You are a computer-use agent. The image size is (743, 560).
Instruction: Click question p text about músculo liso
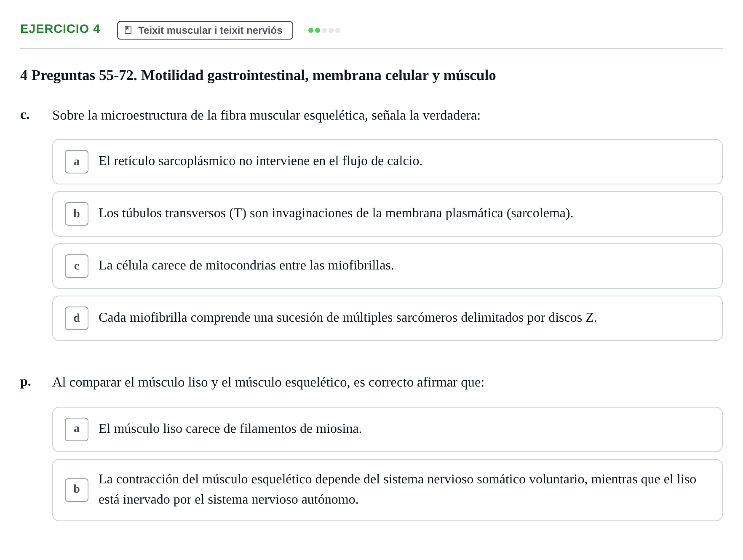tap(268, 382)
